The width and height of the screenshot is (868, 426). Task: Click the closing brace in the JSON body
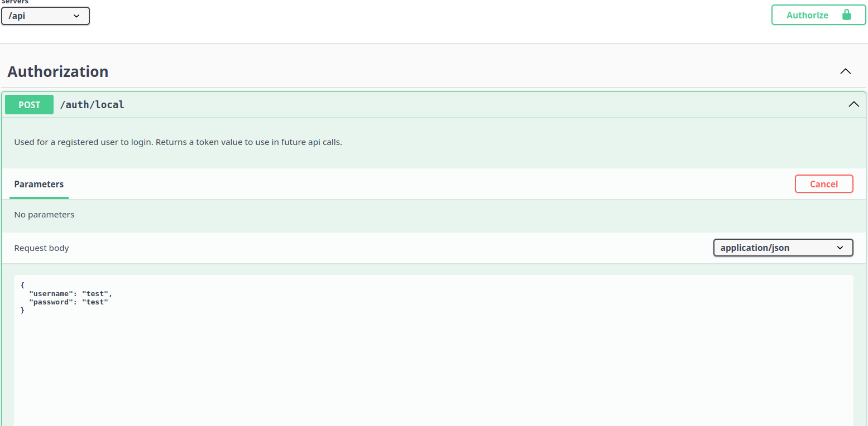(x=23, y=310)
